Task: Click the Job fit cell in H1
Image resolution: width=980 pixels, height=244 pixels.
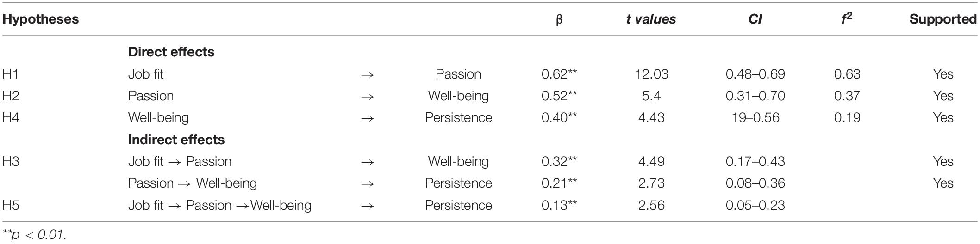Action: click(x=146, y=74)
